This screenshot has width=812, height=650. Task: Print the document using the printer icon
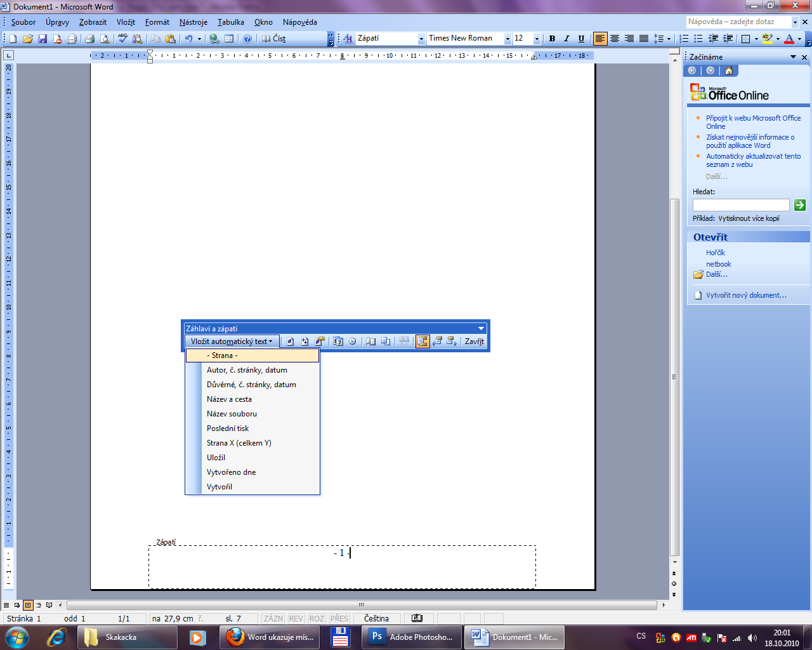(x=89, y=39)
